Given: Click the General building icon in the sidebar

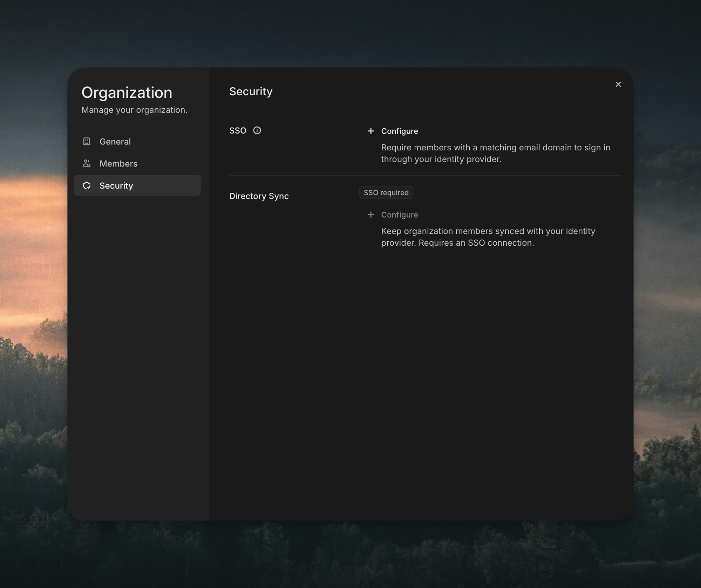Looking at the screenshot, I should click(x=87, y=142).
